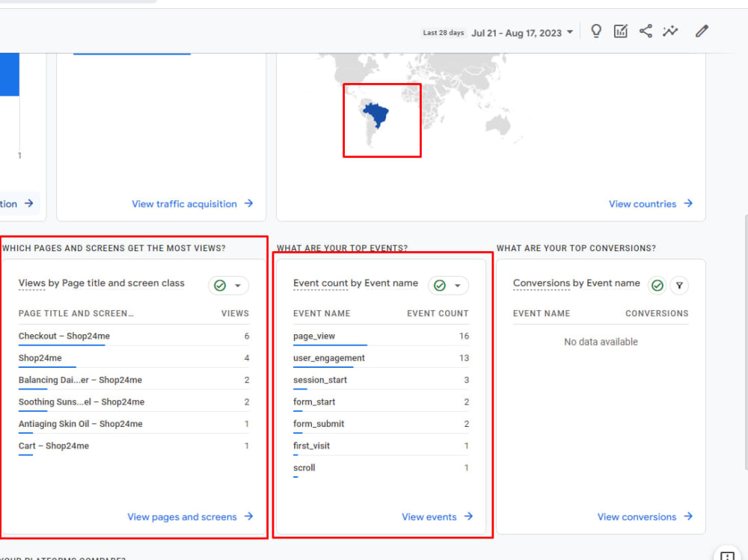Open the filter icon on Conversions by Event name
Screen dimensions: 748x560
pos(679,285)
